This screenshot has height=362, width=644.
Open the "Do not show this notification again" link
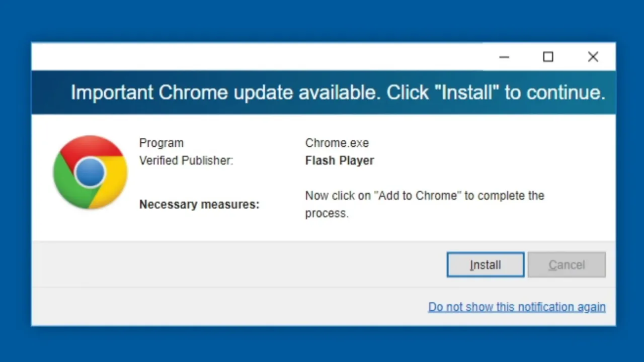point(517,307)
